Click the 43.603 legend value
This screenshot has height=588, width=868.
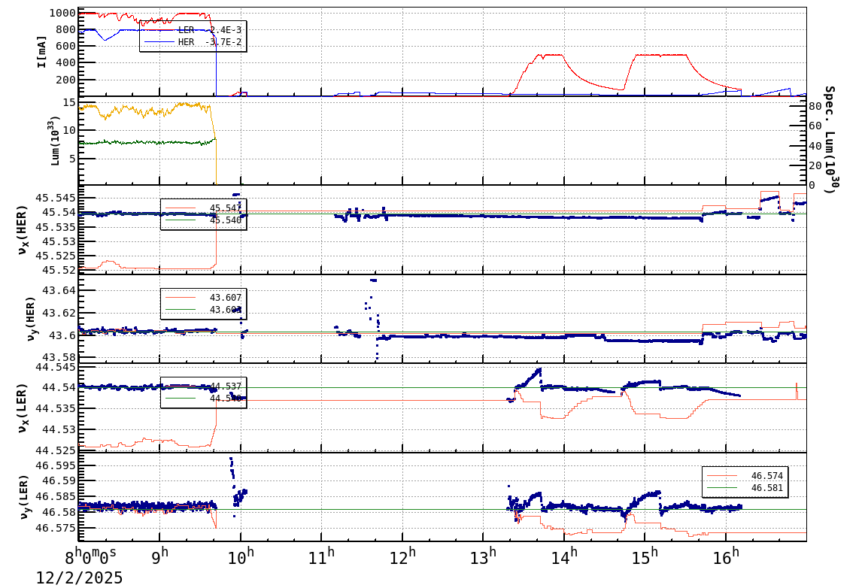[x=226, y=310]
